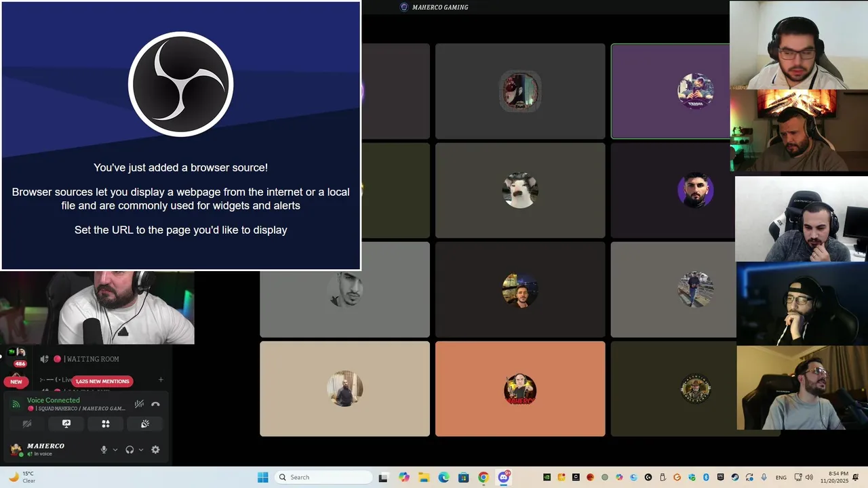Switch to Discord on the taskbar
Viewport: 868px width, 488px height.
pyautogui.click(x=504, y=477)
